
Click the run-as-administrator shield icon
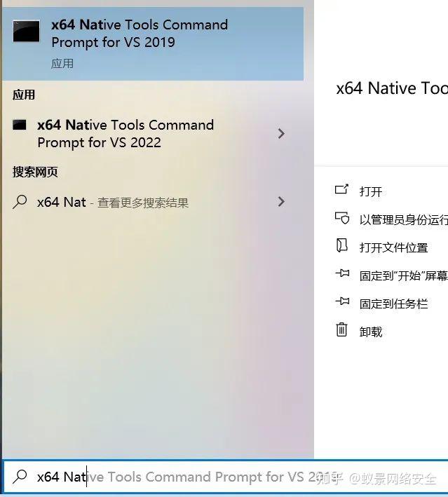pos(342,218)
